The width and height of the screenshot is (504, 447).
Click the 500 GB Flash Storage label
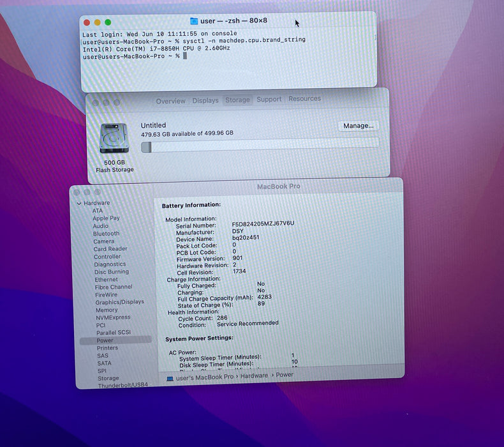pos(114,167)
